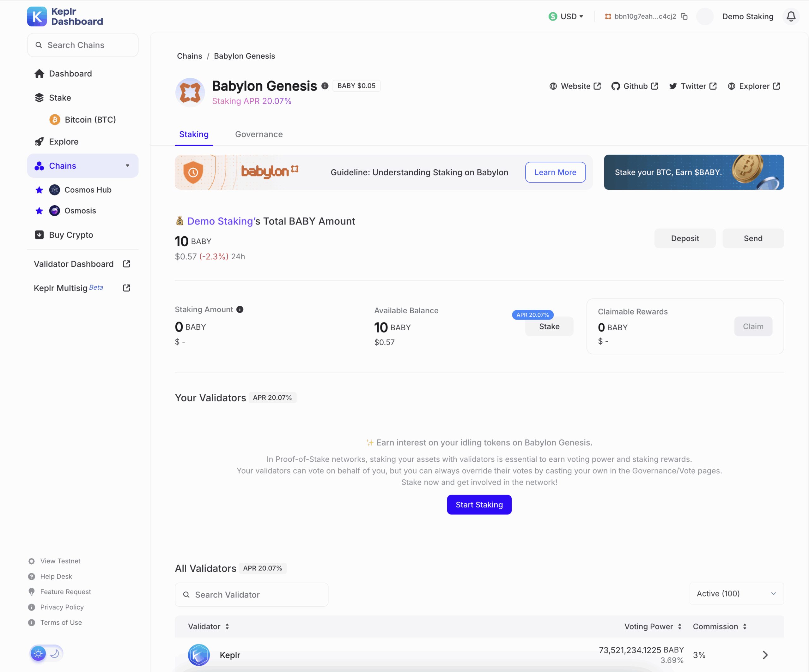This screenshot has width=809, height=672.
Task: Open Keplr Multisig Beta link
Action: 82,288
